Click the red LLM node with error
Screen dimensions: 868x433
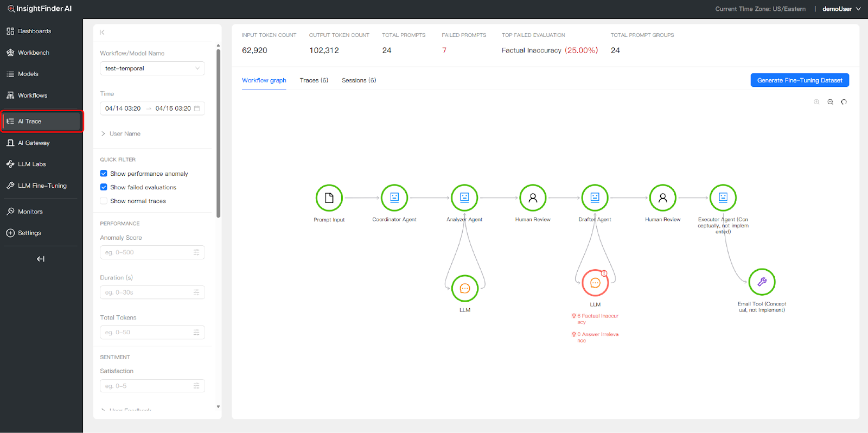click(595, 283)
